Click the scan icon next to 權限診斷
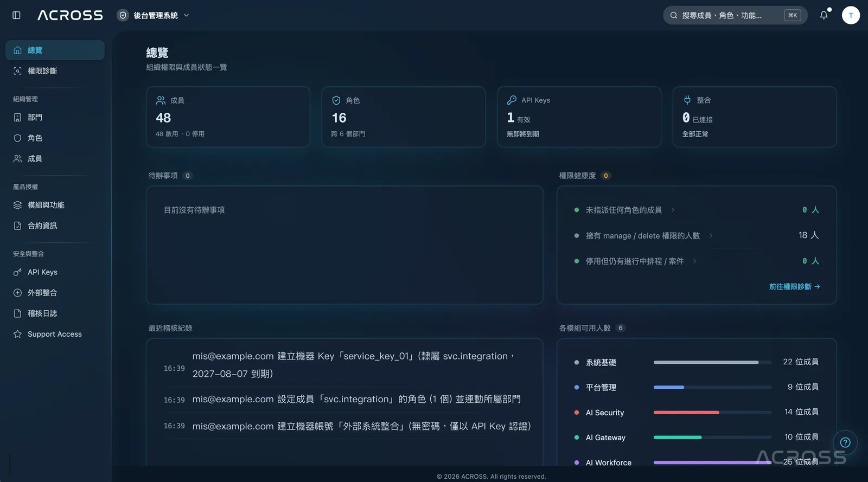 coord(17,71)
